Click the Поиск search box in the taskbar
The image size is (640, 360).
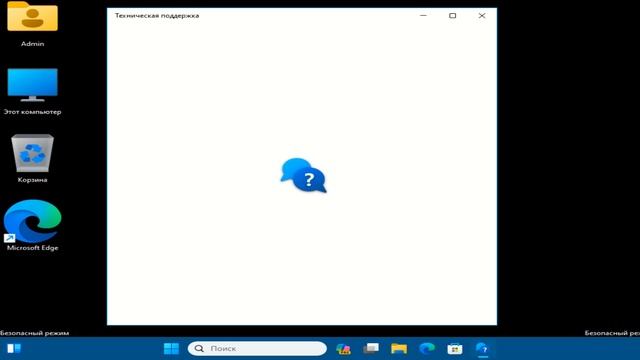click(x=257, y=349)
